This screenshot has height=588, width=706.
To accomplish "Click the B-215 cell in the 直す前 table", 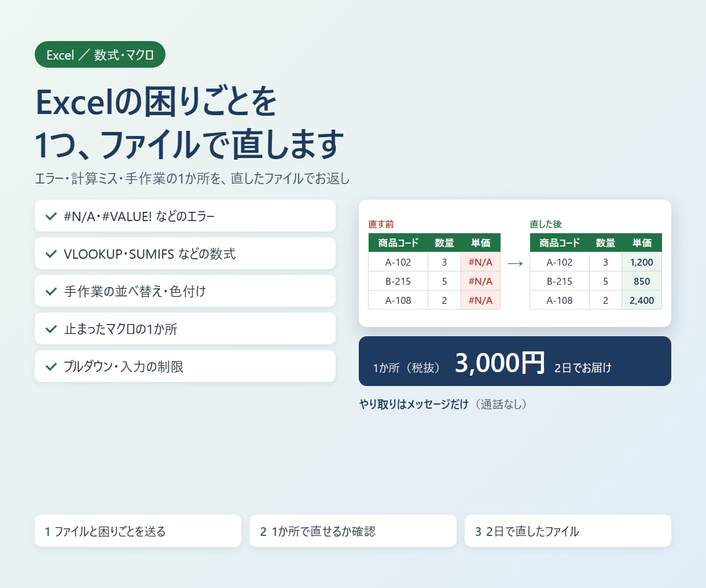I will click(398, 281).
